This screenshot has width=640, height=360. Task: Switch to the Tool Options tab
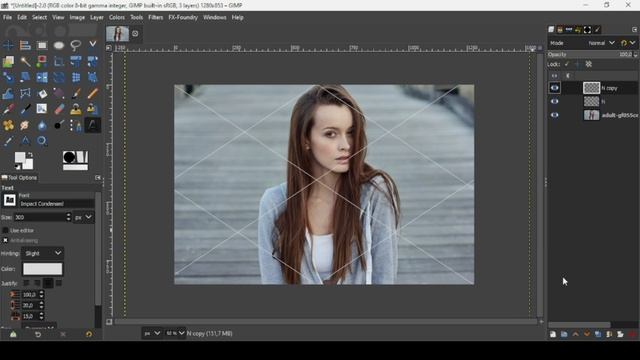click(19, 178)
